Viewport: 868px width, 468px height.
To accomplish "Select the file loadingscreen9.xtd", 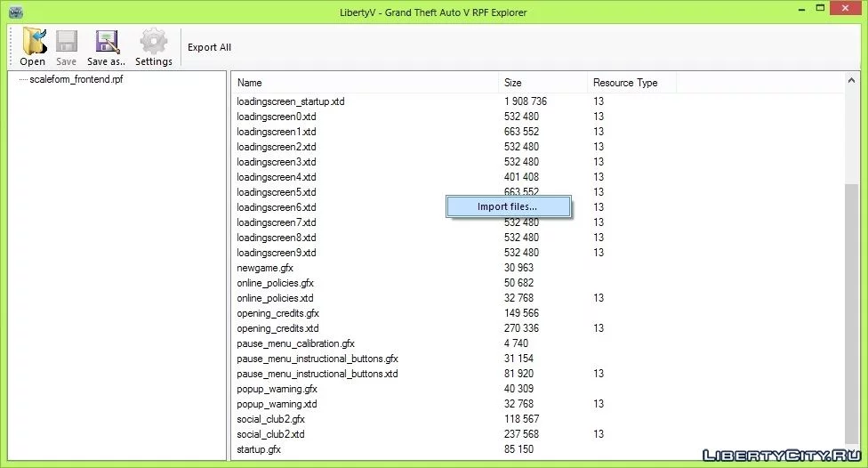I will pyautogui.click(x=277, y=253).
